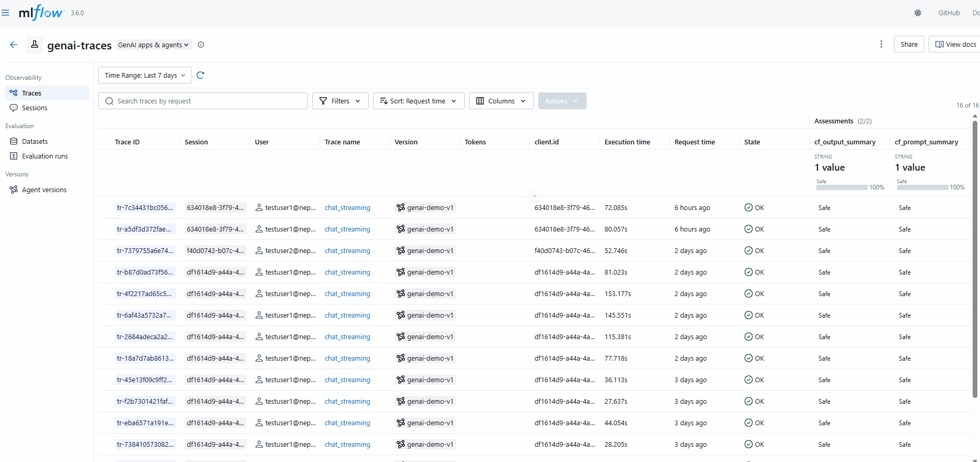Show experiment info icon next to GenAI apps
The width and height of the screenshot is (980, 462).
(x=201, y=45)
